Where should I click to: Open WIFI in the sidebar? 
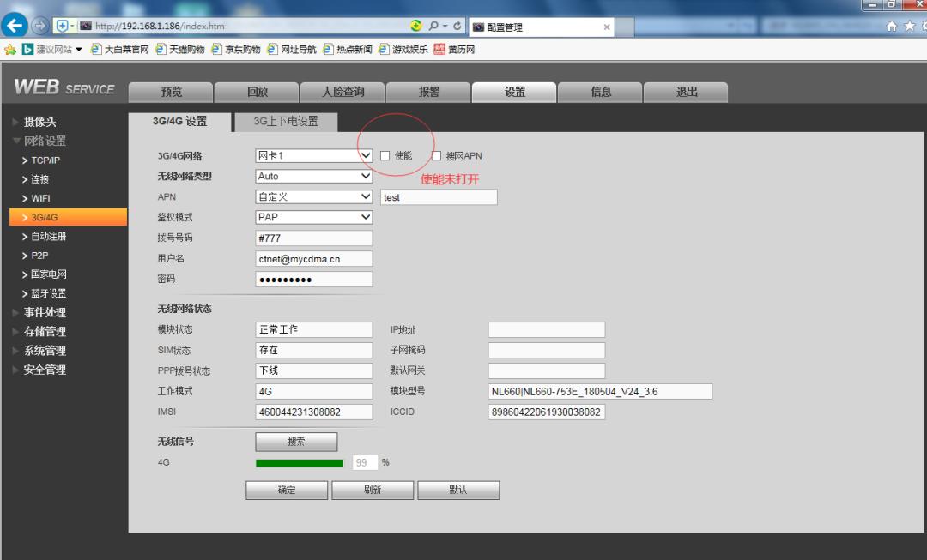point(40,198)
